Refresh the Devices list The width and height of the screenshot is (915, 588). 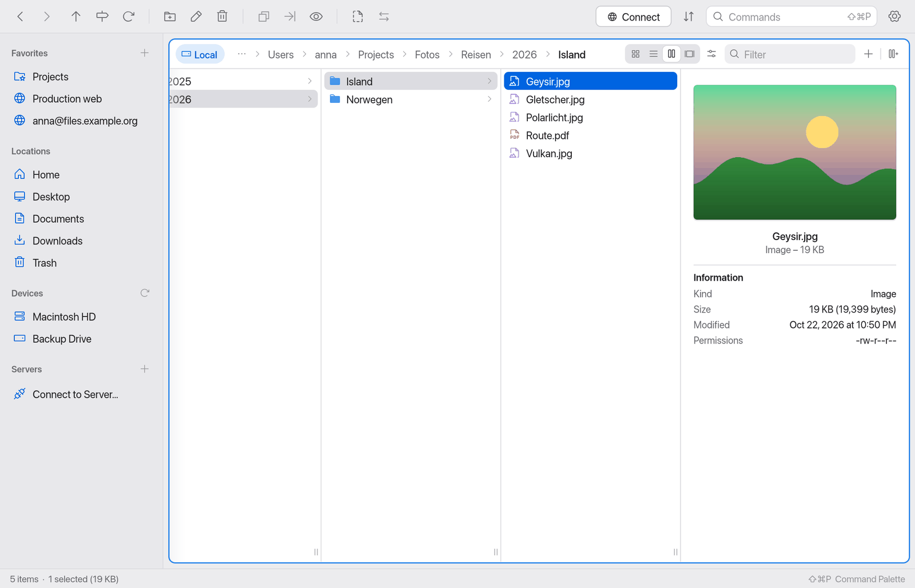pyautogui.click(x=145, y=293)
